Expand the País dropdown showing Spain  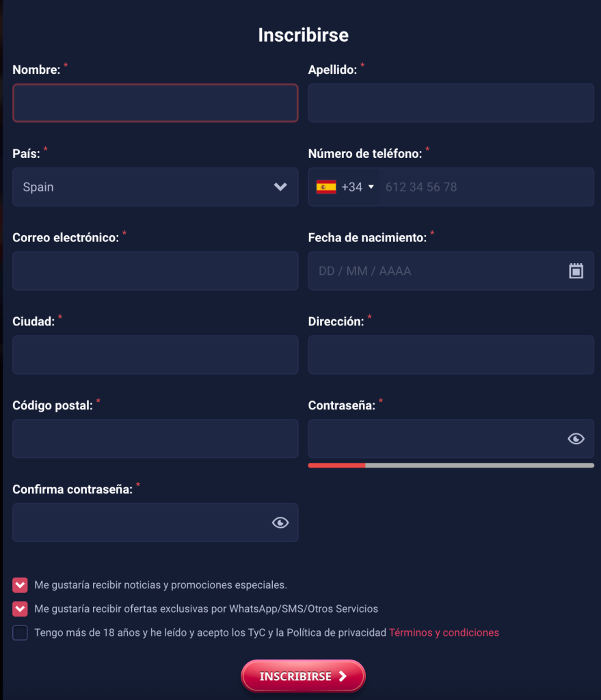point(155,187)
